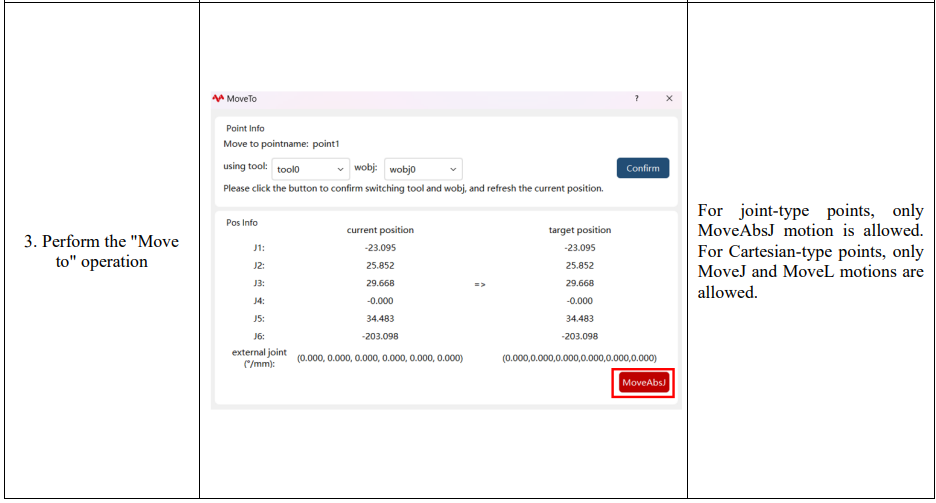Click the MoveAbsJ button
This screenshot has height=503, width=936.
tap(644, 382)
